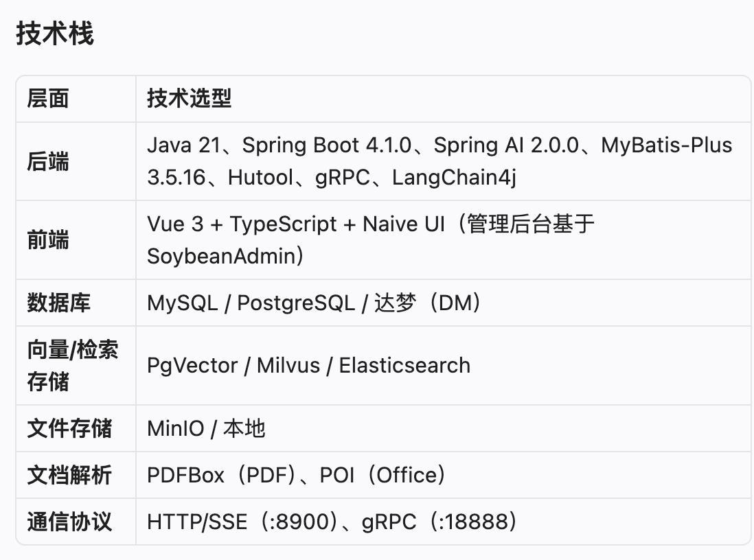Click the SoybeanAdmin text

(222, 256)
